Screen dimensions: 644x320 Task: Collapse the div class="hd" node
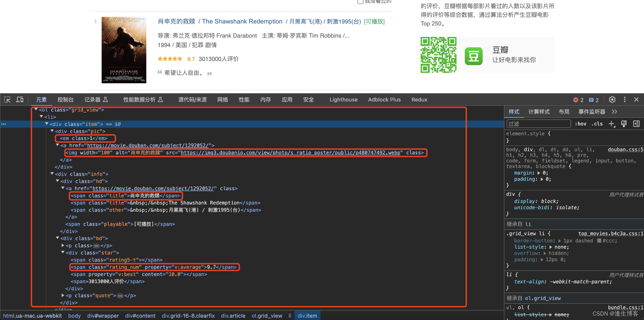[x=57, y=181]
